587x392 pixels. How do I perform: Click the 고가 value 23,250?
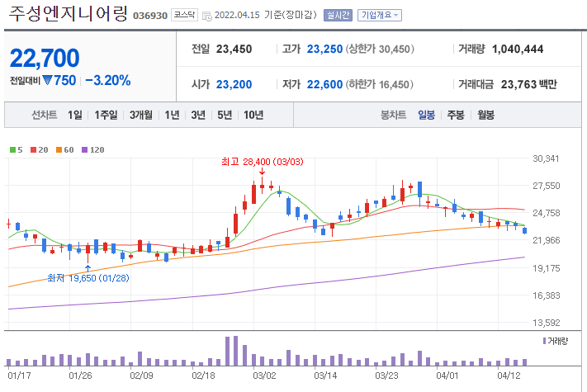pyautogui.click(x=324, y=49)
